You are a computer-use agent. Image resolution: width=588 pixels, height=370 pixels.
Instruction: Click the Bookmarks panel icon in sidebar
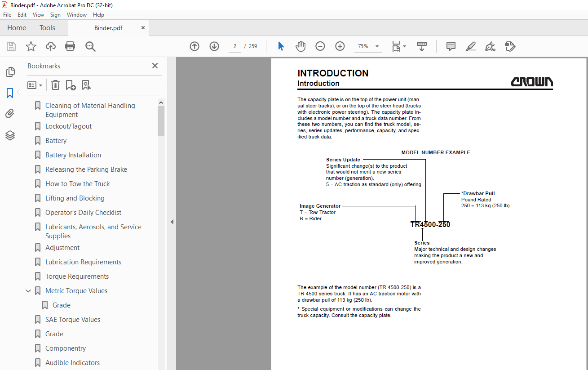(x=10, y=93)
